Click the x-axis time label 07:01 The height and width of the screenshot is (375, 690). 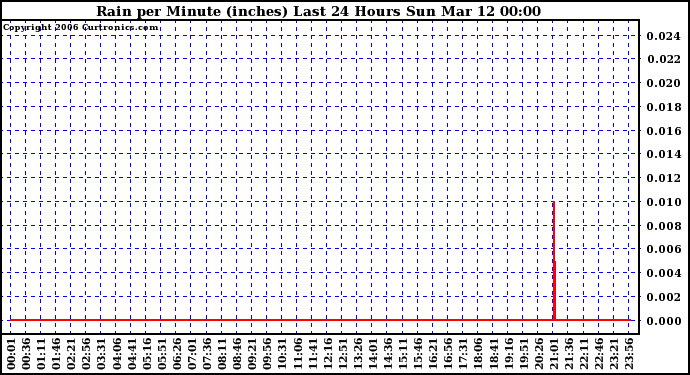pyautogui.click(x=192, y=354)
